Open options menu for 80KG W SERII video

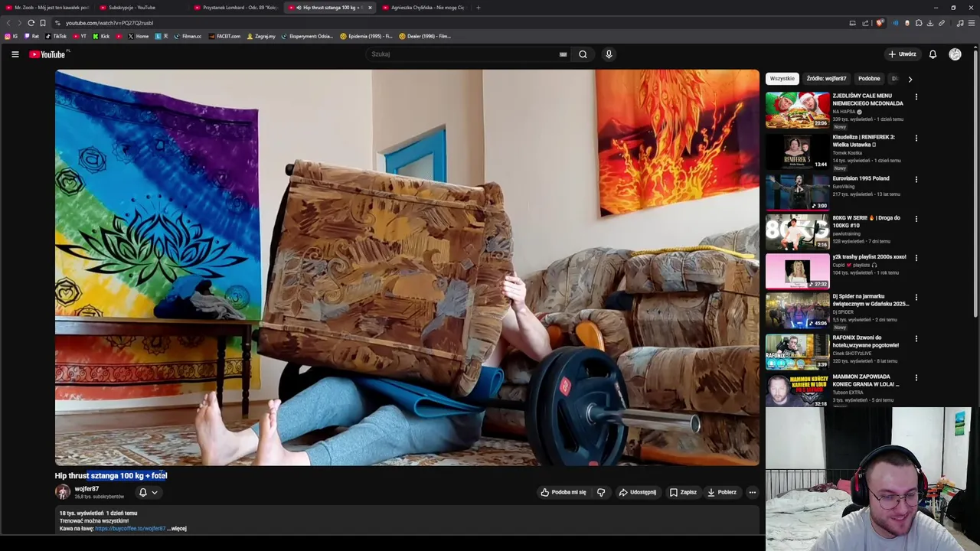[x=916, y=219]
